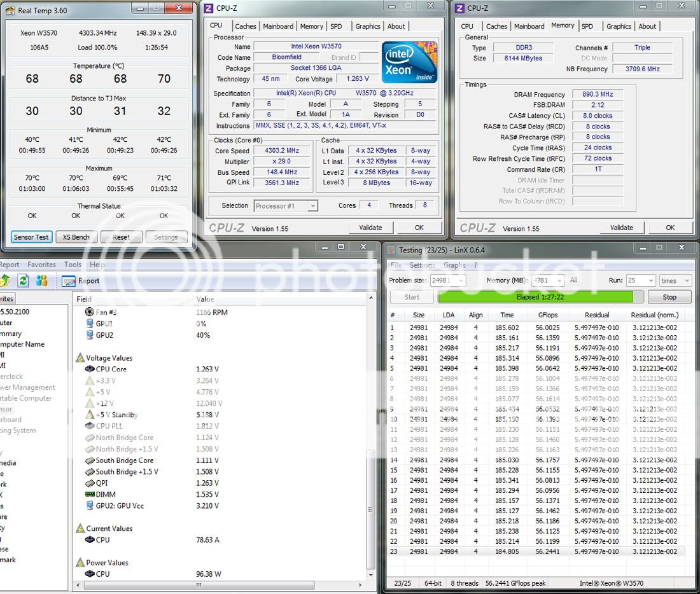Select the Fan #3 row icon
700x594 pixels.
(x=89, y=312)
